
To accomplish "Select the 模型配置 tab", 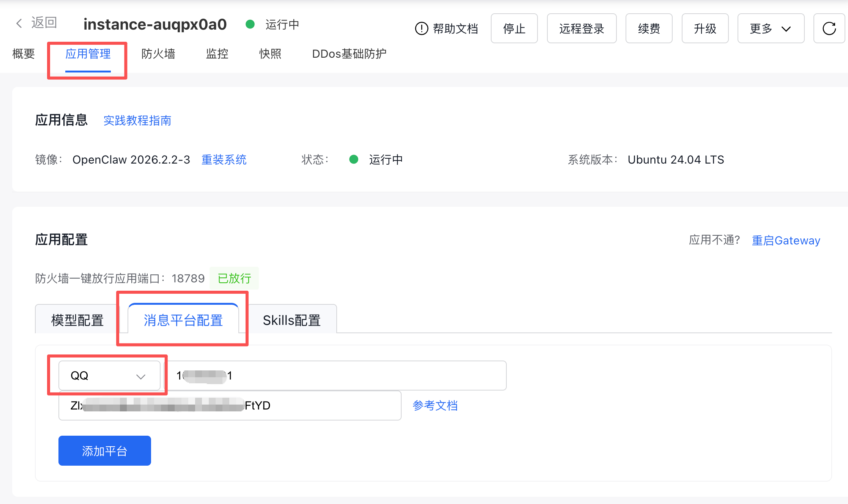I will (x=77, y=320).
